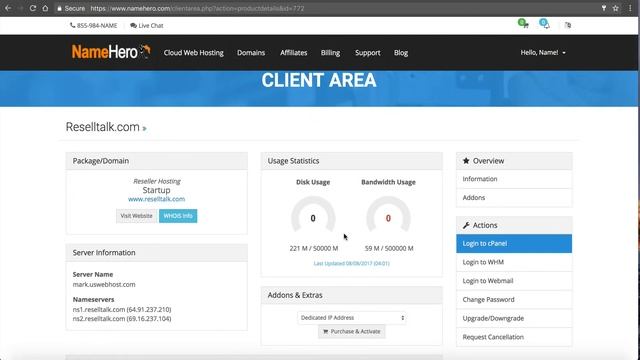Screen dimensions: 640x360
Task: Click NameHero logo
Action: (x=111, y=52)
